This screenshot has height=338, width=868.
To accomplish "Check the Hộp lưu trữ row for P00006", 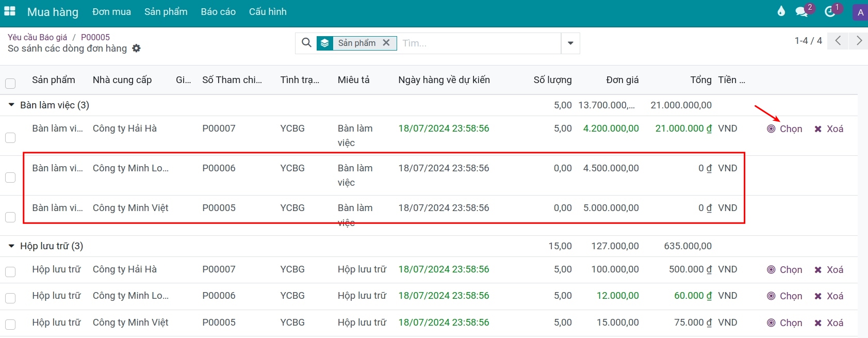I will [x=10, y=298].
